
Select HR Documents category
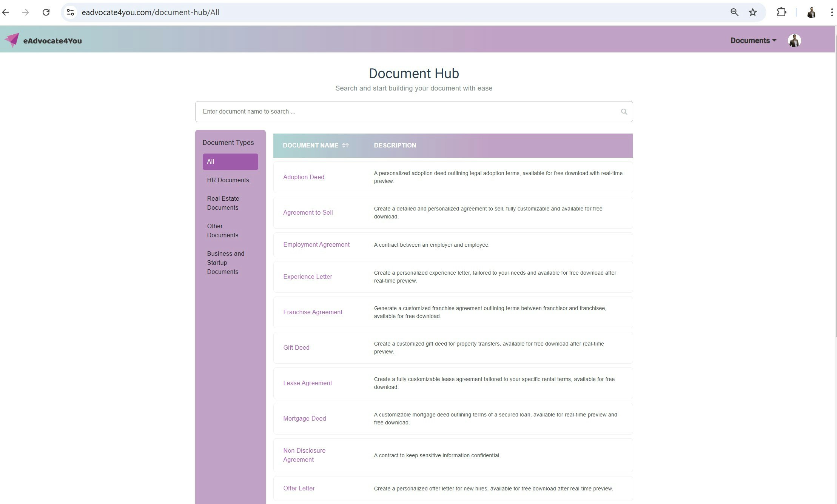tap(228, 180)
